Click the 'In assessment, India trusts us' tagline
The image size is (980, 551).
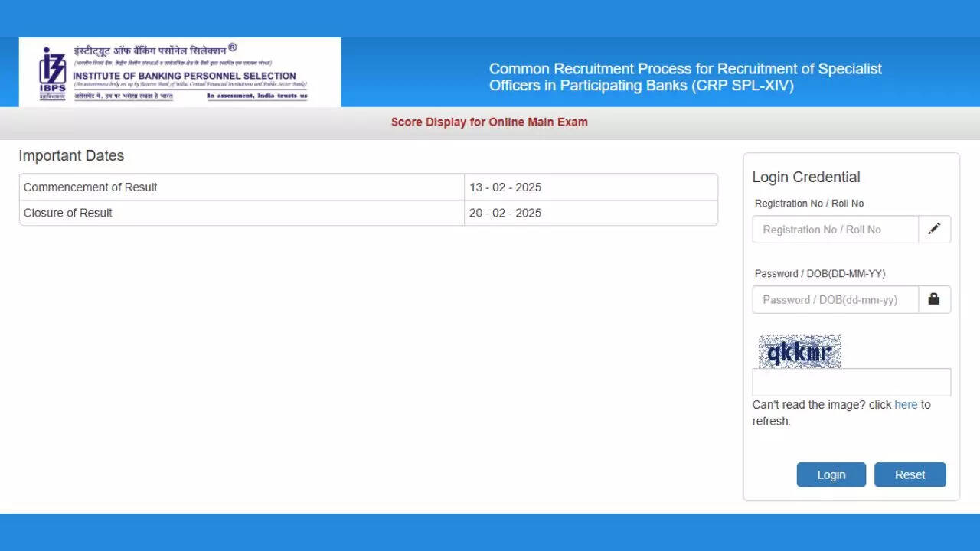[257, 96]
